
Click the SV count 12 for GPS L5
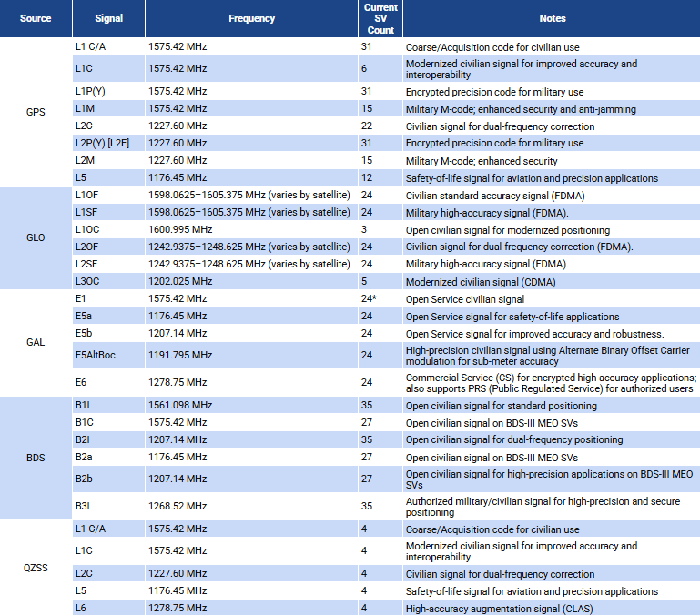380,177
